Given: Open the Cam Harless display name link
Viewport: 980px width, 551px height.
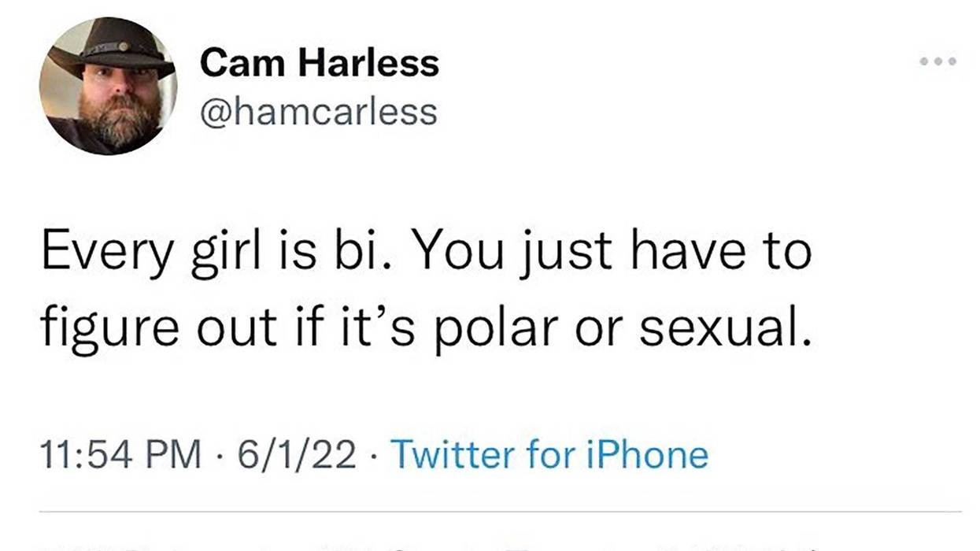Looking at the screenshot, I should 319,63.
